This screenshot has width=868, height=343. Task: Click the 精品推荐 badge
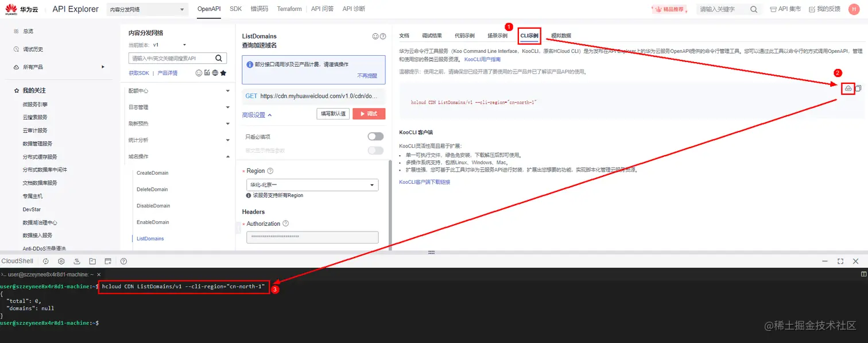(x=670, y=9)
